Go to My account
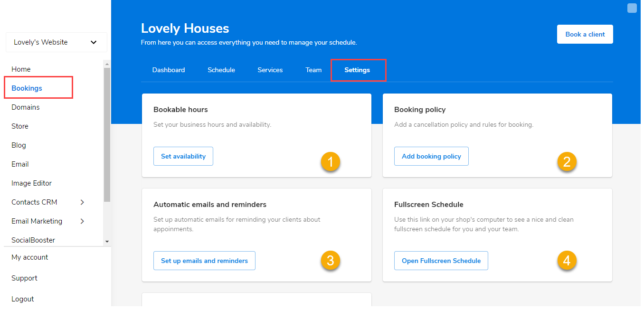This screenshot has height=310, width=644. tap(30, 257)
